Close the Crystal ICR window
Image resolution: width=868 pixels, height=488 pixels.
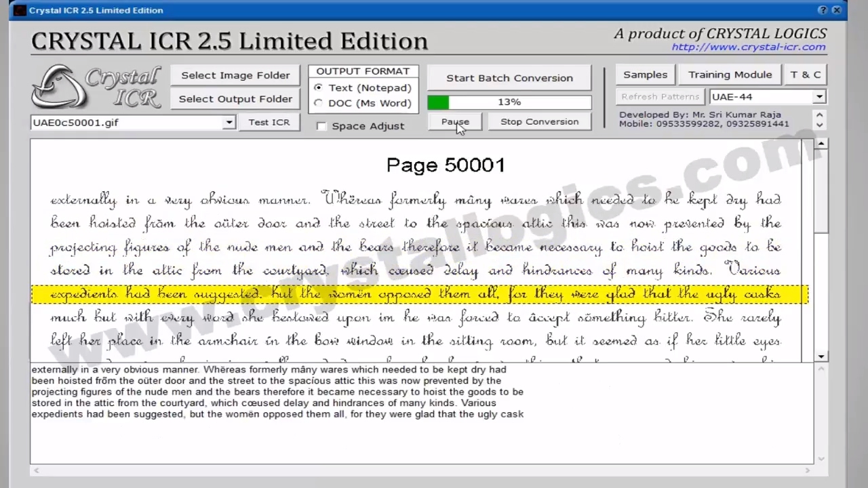pos(836,10)
